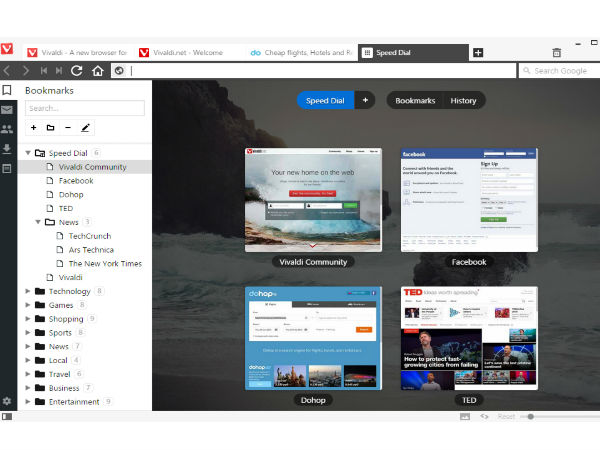The width and height of the screenshot is (600, 450).
Task: Click the Search Google field
Action: [559, 71]
